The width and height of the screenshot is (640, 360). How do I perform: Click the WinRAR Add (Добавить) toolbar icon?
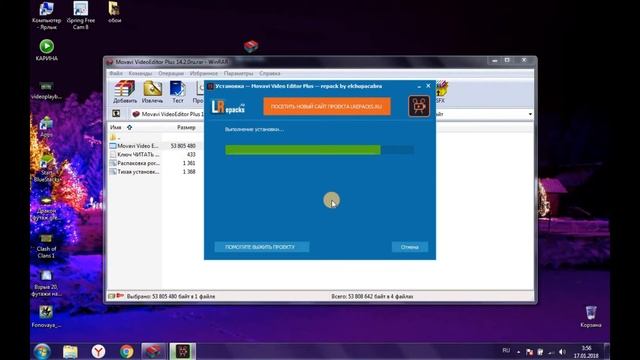(125, 92)
